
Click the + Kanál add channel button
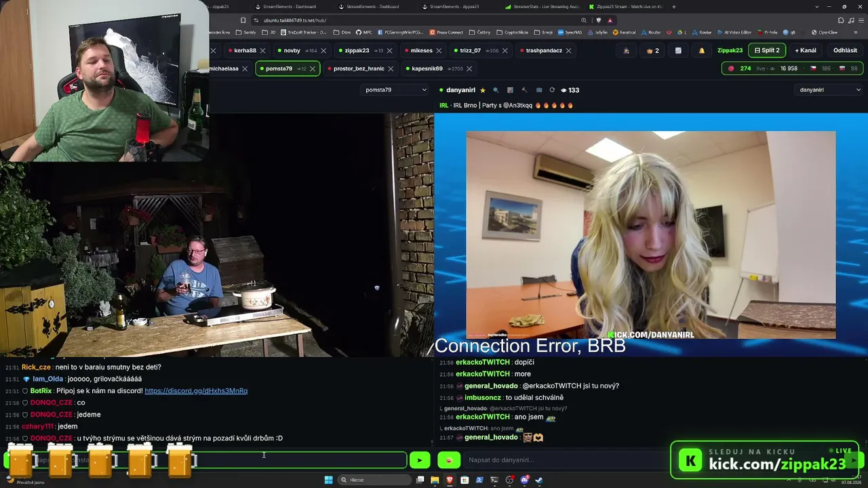click(x=806, y=50)
